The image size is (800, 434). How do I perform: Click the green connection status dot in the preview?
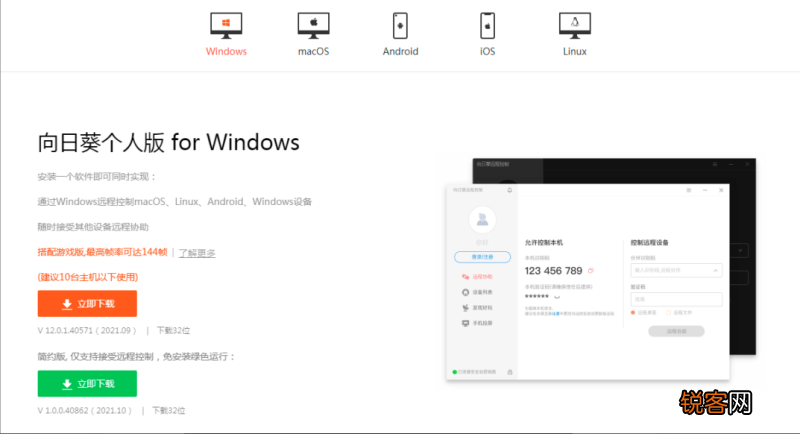455,372
